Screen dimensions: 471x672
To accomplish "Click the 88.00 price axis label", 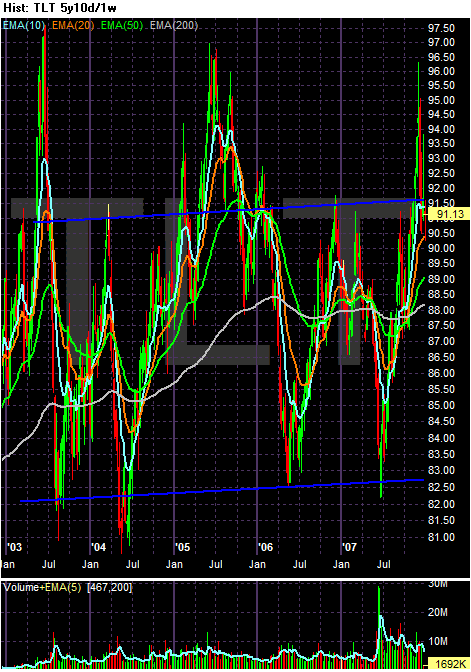I will tap(441, 310).
